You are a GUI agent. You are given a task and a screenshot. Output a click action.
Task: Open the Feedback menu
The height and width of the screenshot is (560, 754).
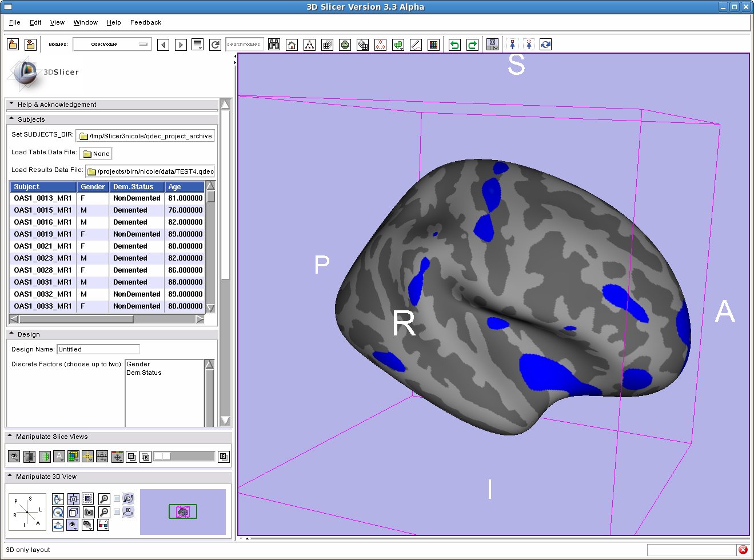145,22
